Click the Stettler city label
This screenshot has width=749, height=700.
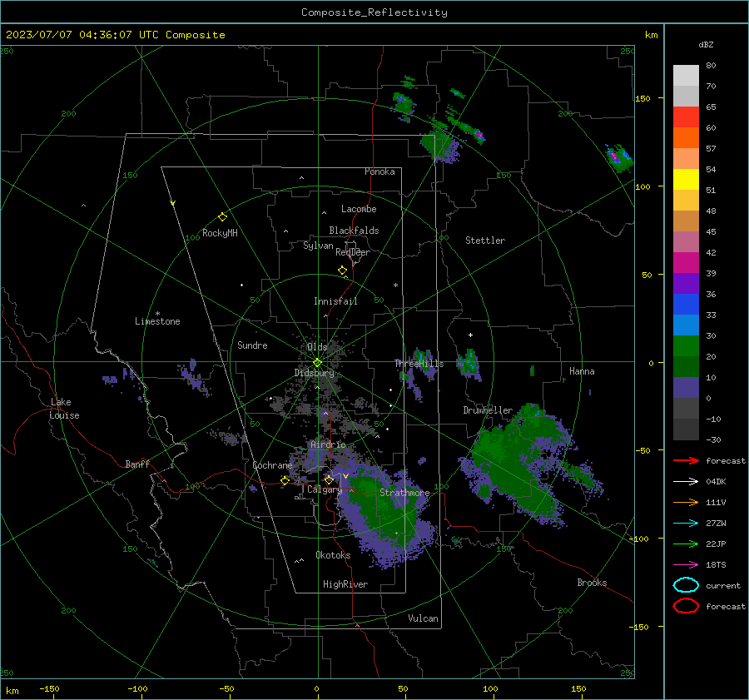[x=485, y=241]
